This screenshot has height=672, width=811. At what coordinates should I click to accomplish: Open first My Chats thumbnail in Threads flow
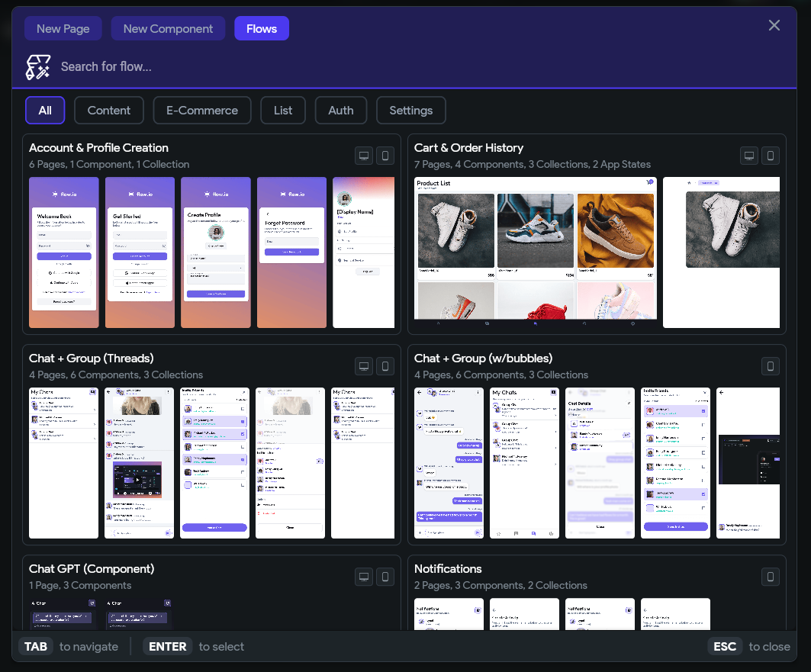pyautogui.click(x=63, y=463)
